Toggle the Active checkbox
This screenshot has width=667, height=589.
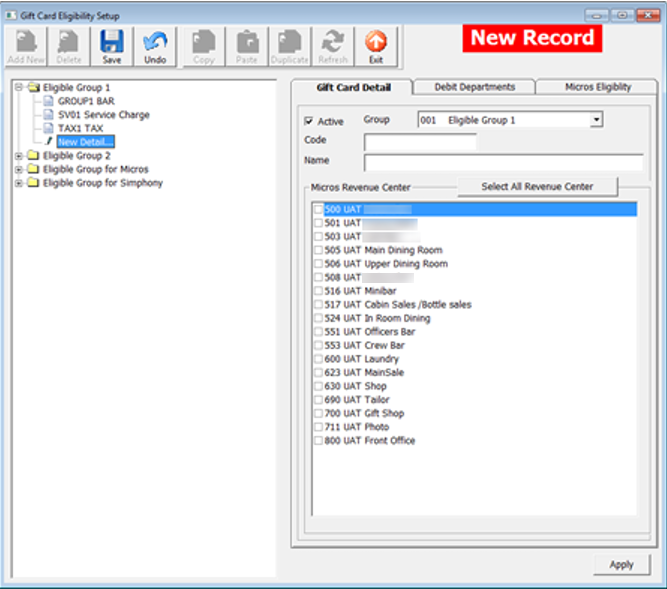(x=309, y=122)
